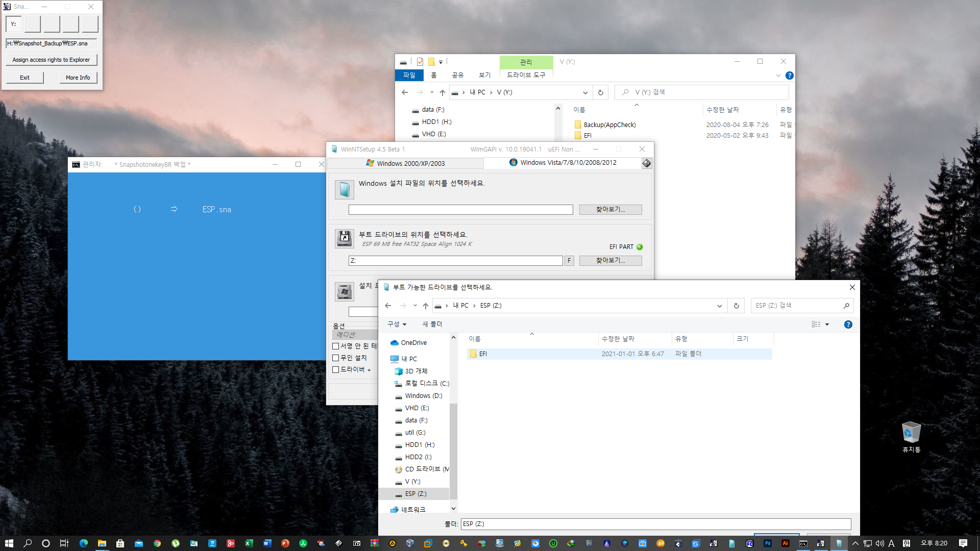Click properties checkmark icon in Explorer title bar

(420, 62)
